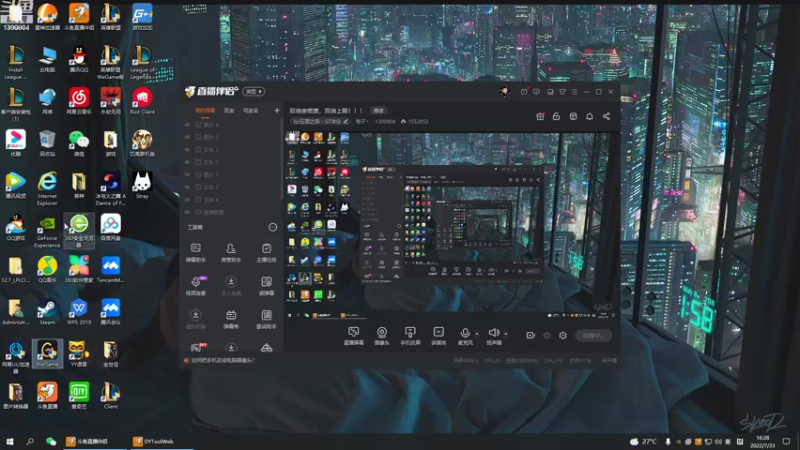Open the 1300804 room ID dropdown
This screenshot has width=800, height=450.
point(385,121)
